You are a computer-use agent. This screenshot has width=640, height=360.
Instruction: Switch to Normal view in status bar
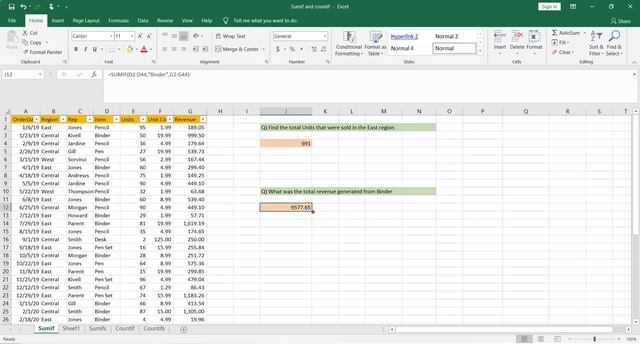pos(524,339)
